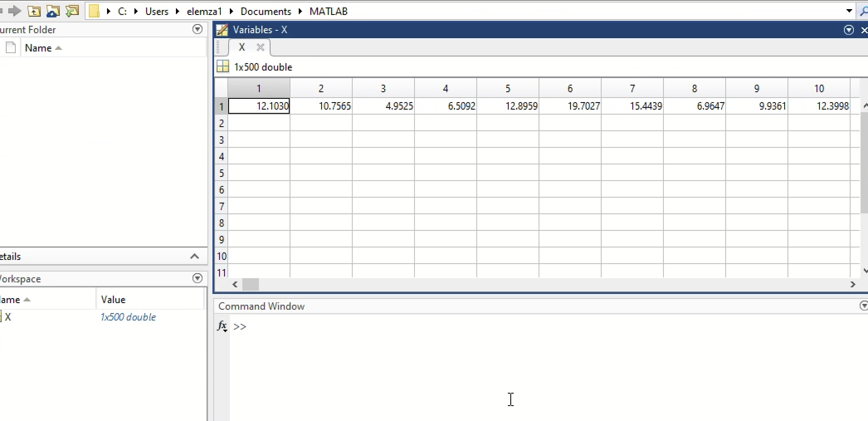Sort Current Folder by Name column
The image size is (868, 421).
(43, 48)
